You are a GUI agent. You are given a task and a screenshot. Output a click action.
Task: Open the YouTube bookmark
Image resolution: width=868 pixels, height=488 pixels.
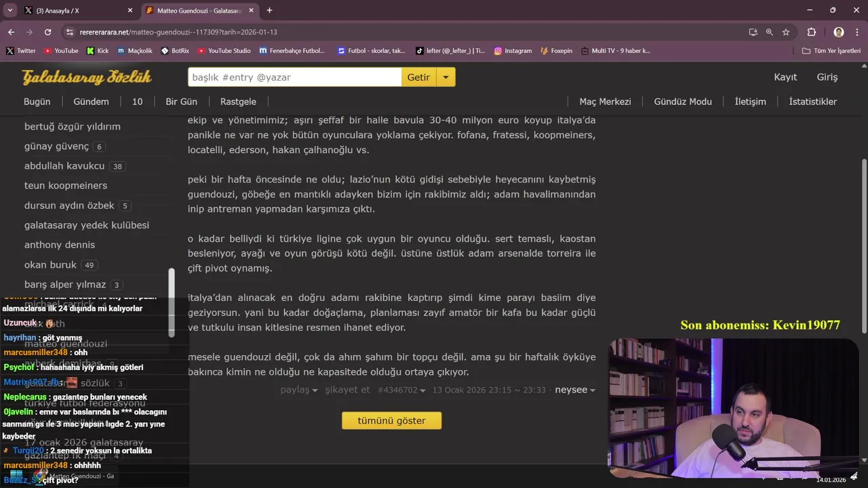61,51
